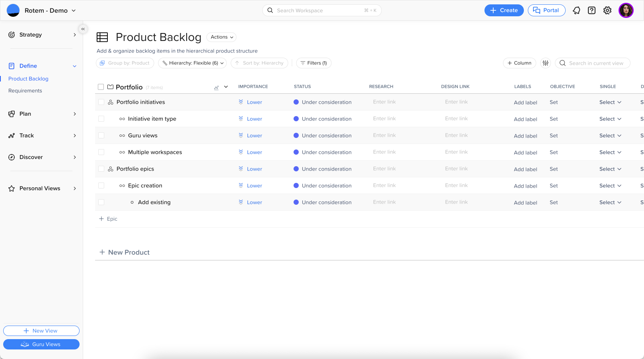This screenshot has height=359, width=644.
Task: Click the blue status dot for Epic creation
Action: [296, 186]
